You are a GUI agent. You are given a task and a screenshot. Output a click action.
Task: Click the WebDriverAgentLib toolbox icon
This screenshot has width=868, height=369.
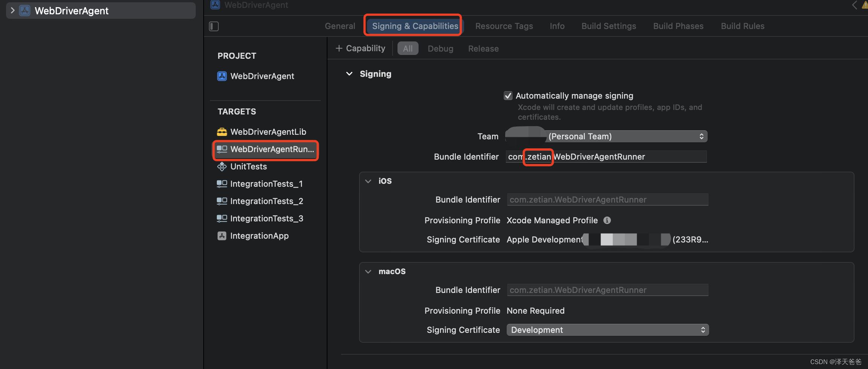[x=222, y=132]
